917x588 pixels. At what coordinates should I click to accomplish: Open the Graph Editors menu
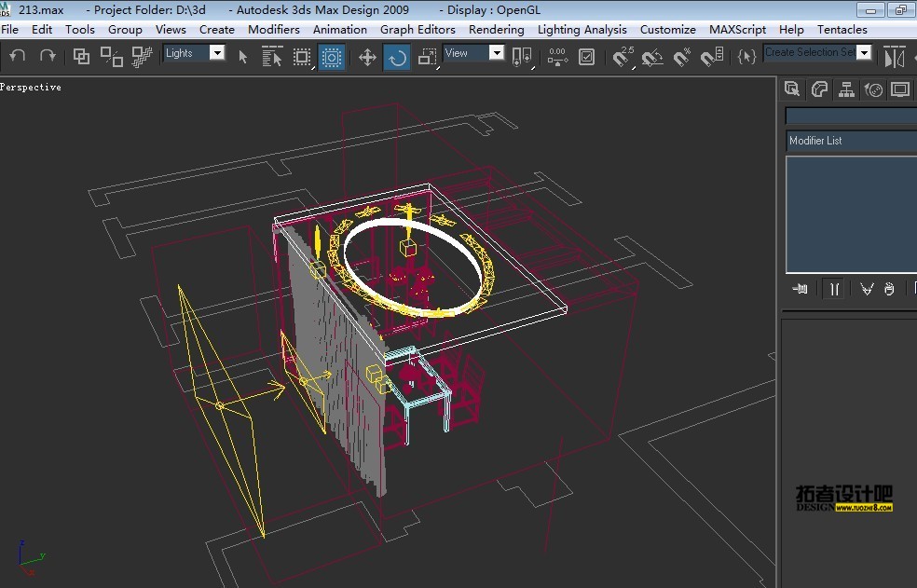click(x=417, y=29)
